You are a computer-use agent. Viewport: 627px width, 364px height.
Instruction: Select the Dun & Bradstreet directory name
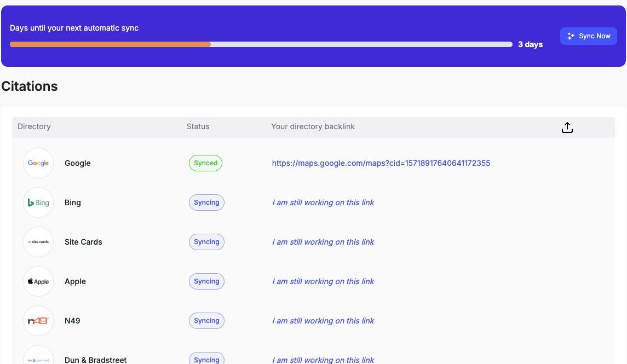[96, 360]
